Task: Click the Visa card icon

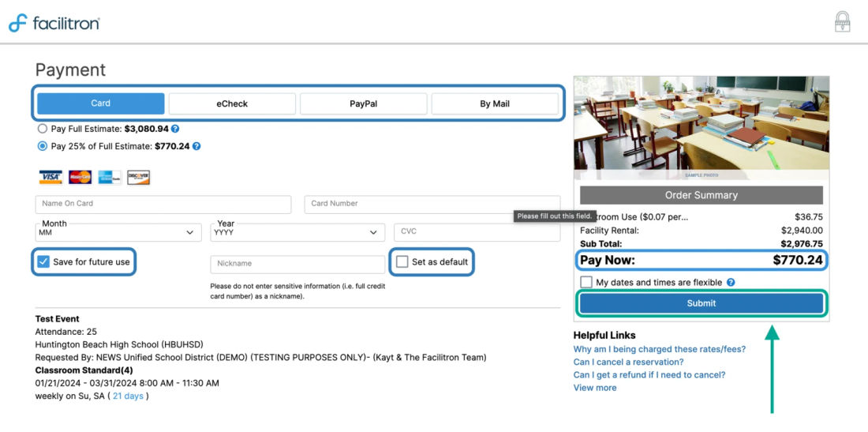Action: (51, 177)
